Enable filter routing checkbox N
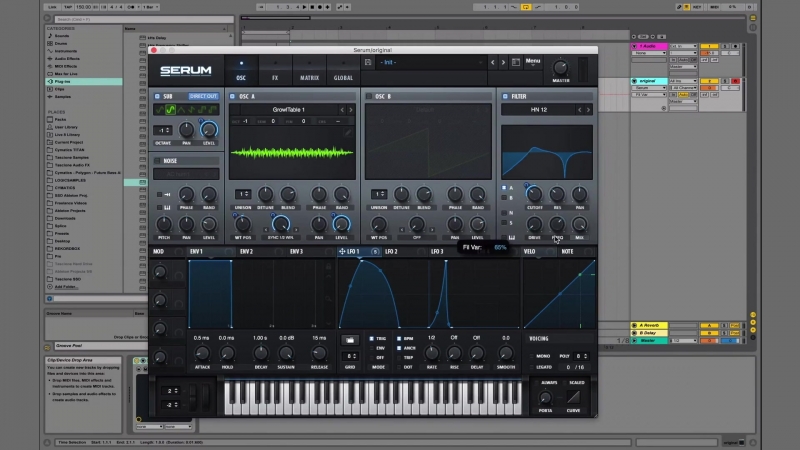This screenshot has height=450, width=800. click(504, 213)
